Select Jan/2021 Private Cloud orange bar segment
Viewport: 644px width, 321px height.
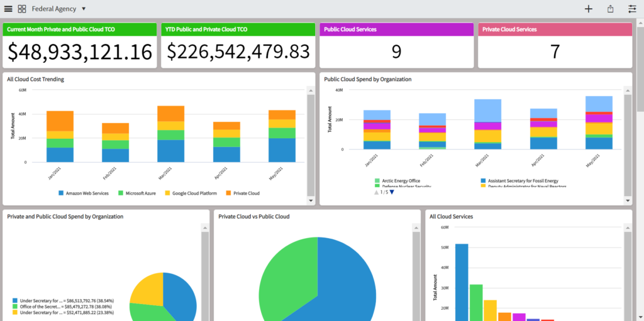pyautogui.click(x=60, y=121)
